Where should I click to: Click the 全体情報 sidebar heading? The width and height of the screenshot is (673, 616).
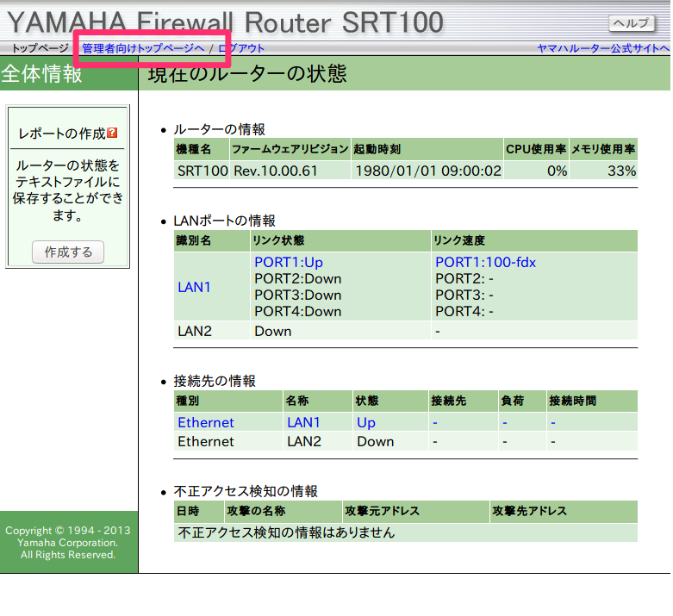click(x=41, y=73)
